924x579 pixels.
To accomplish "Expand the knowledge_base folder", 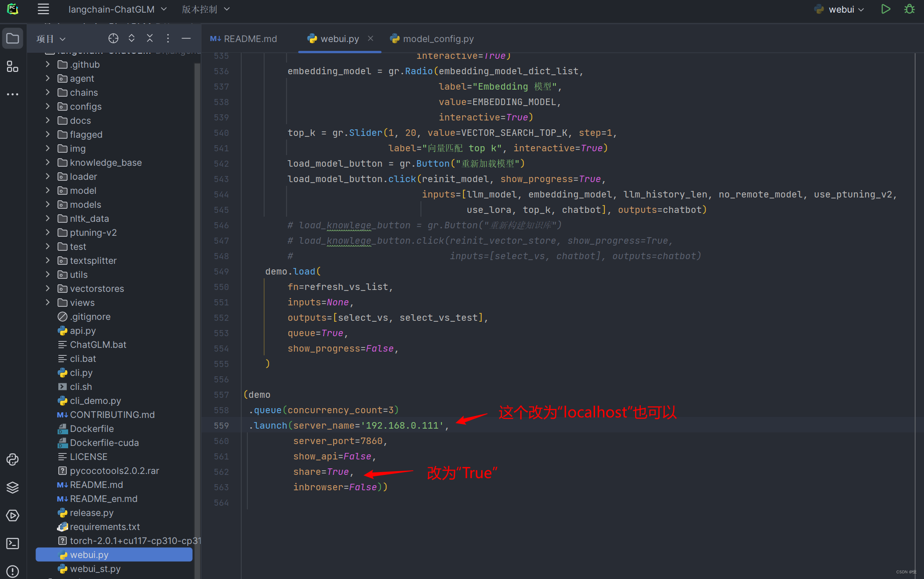I will point(48,162).
